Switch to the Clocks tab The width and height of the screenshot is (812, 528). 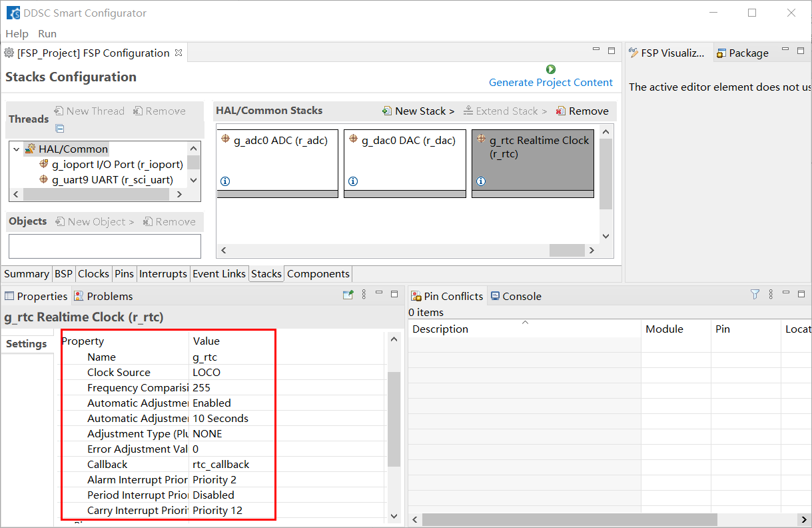(93, 273)
